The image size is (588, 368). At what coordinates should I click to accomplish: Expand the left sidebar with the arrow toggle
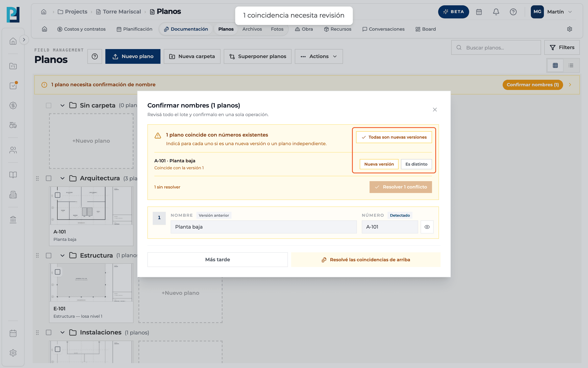(x=24, y=40)
